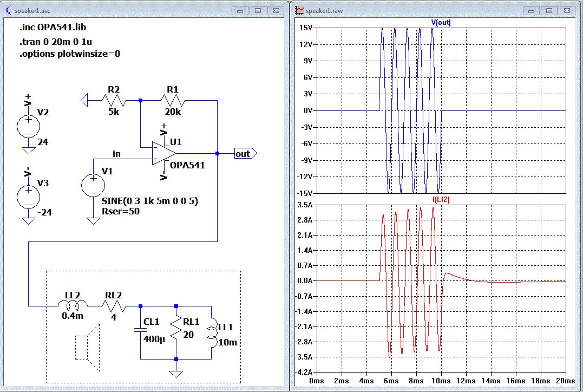Viewport: 583px width, 392px height.
Task: Select the V2 voltage source symbol
Action: point(27,126)
